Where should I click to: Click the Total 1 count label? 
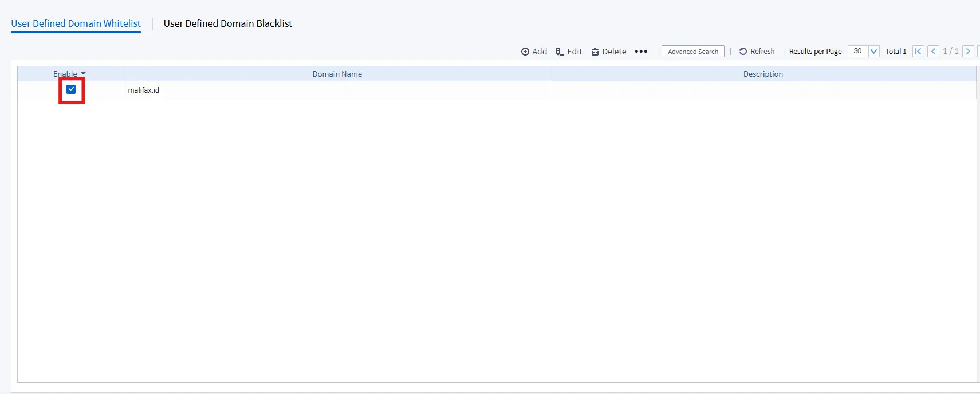[x=896, y=52]
